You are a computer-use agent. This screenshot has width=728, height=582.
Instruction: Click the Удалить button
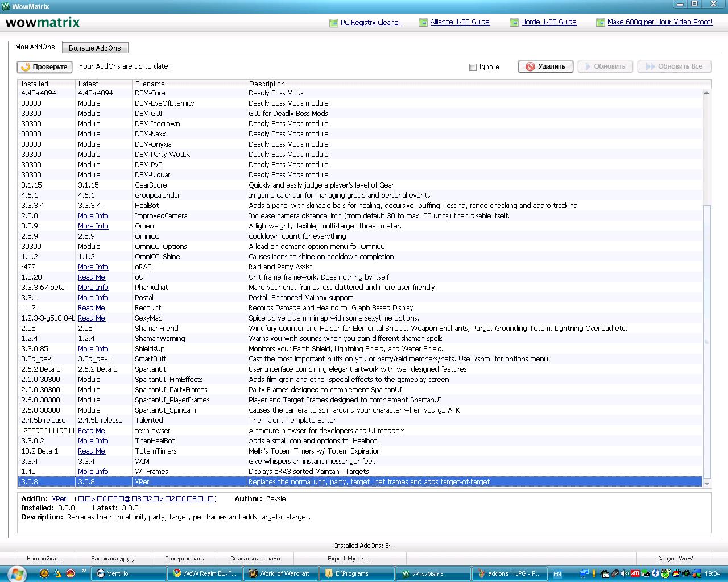[x=545, y=66]
